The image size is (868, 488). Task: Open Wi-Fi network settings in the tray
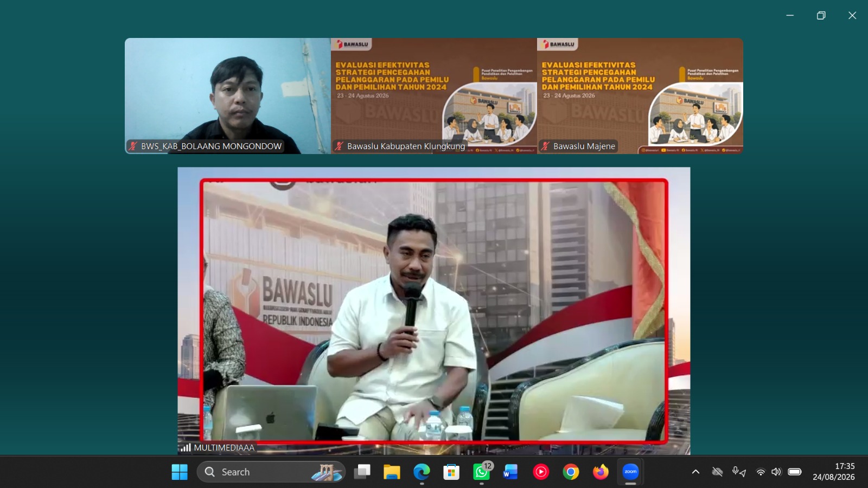pos(761,472)
